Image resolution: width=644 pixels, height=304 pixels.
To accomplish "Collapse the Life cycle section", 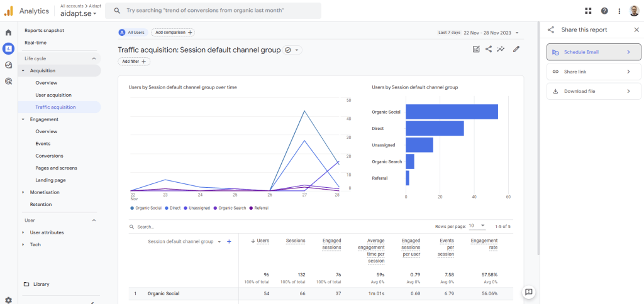I will pos(94,58).
